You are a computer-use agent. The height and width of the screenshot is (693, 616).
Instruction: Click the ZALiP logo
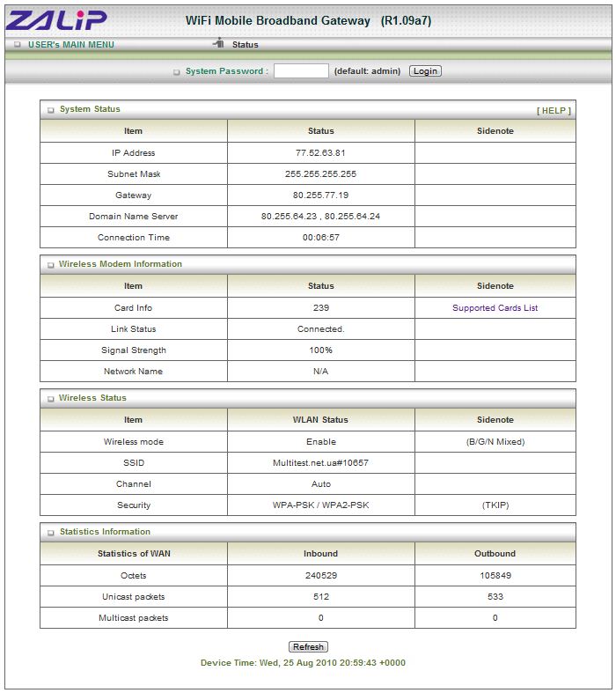pyautogui.click(x=56, y=20)
